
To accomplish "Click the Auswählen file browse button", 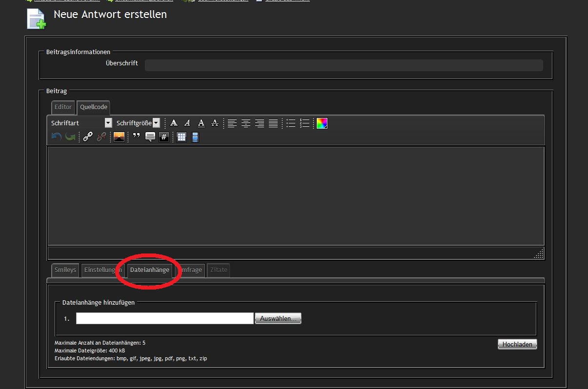I will [x=278, y=318].
